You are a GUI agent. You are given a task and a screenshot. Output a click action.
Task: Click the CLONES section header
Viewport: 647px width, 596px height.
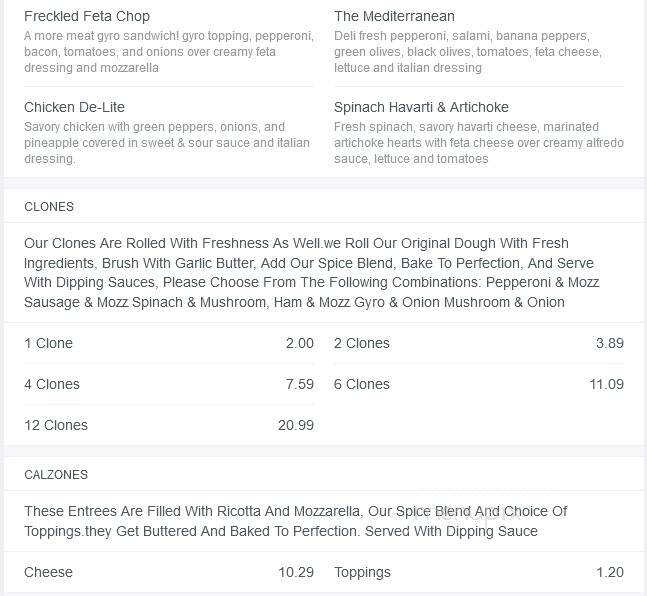point(49,207)
